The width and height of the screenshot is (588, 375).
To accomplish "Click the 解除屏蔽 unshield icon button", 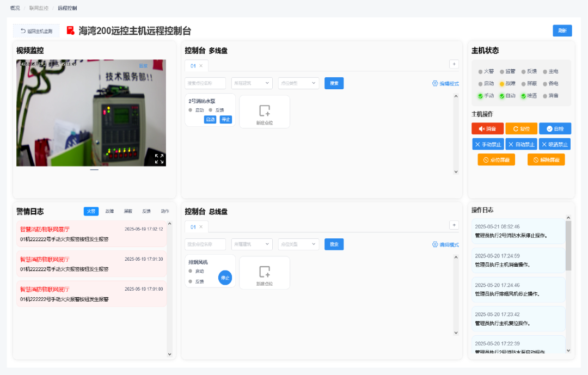I will [546, 159].
